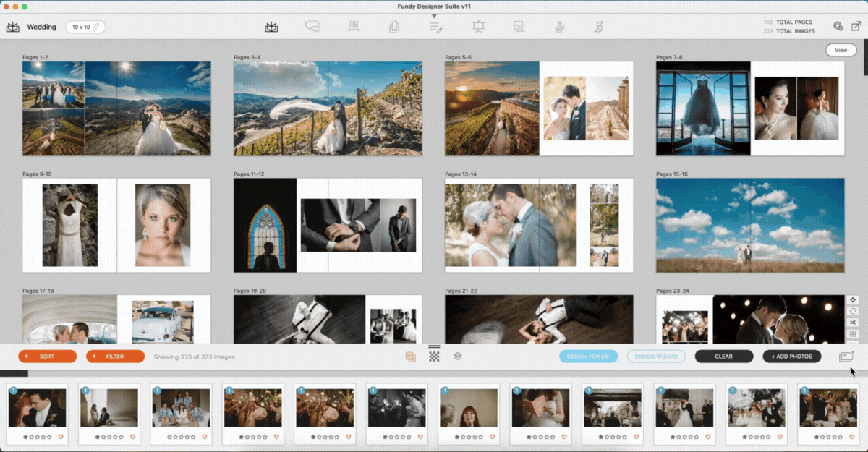Click the DESIGN FOR ME button
Screen dimensions: 868x452
pyautogui.click(x=589, y=357)
